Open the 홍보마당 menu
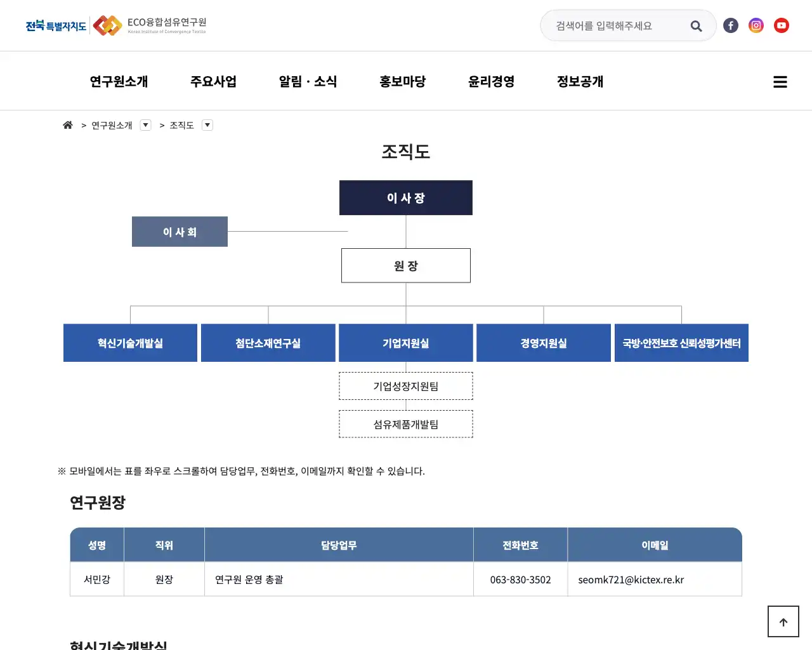 tap(403, 81)
